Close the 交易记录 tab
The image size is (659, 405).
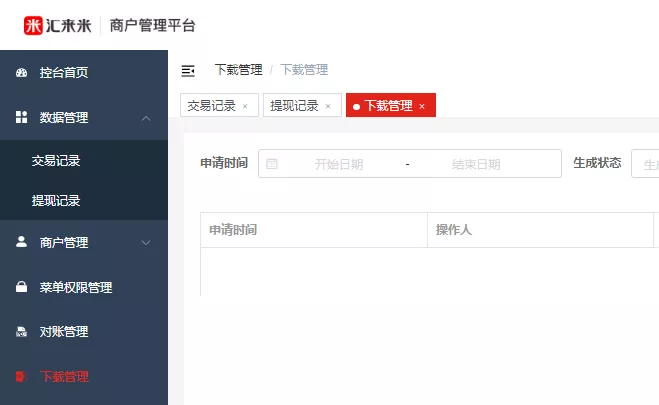point(245,106)
